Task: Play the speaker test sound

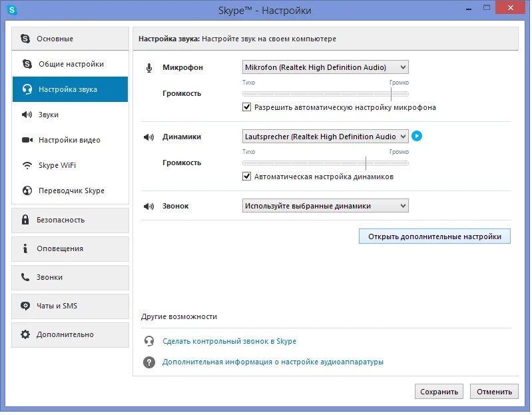Action: pos(417,136)
